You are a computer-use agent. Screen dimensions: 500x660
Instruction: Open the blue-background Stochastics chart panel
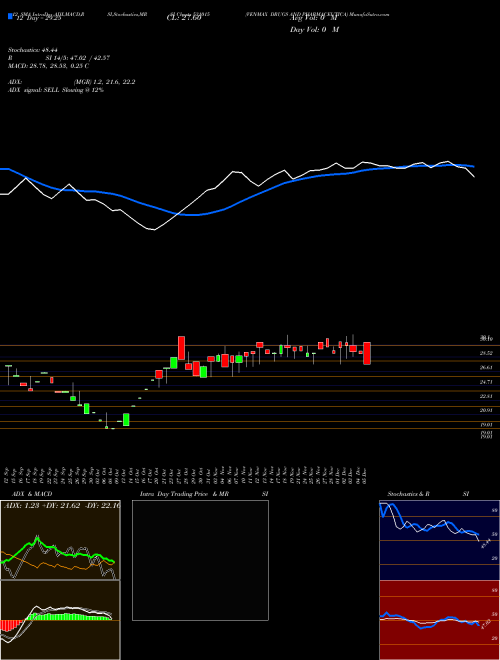click(x=439, y=540)
